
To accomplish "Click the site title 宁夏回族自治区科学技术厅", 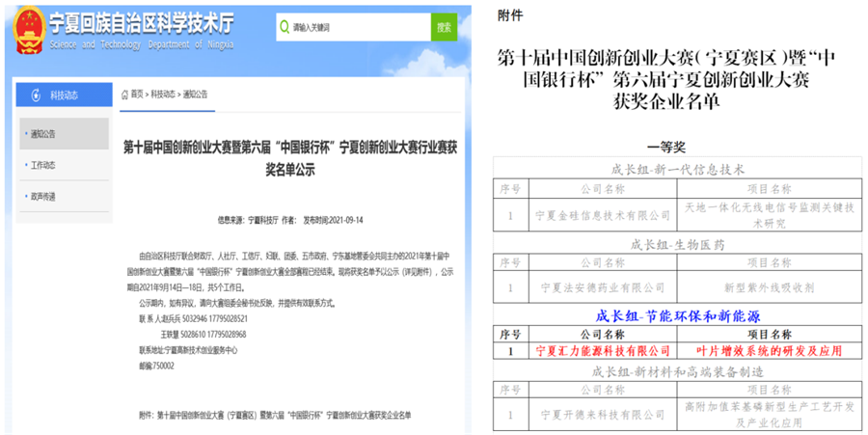I will coord(142,23).
